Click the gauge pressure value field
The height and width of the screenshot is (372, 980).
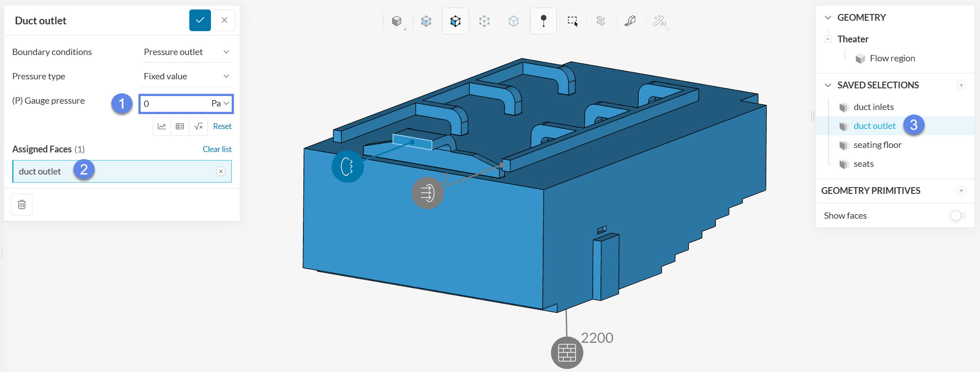click(174, 104)
